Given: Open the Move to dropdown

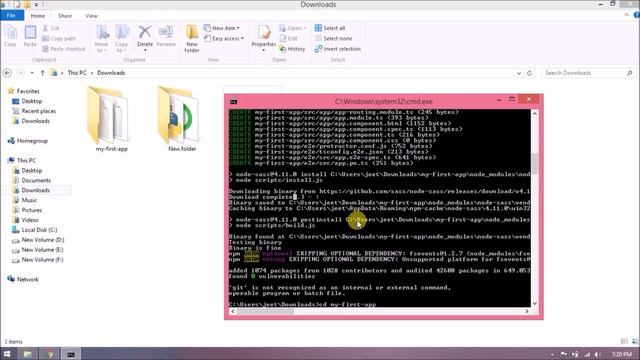Looking at the screenshot, I should (x=101, y=39).
